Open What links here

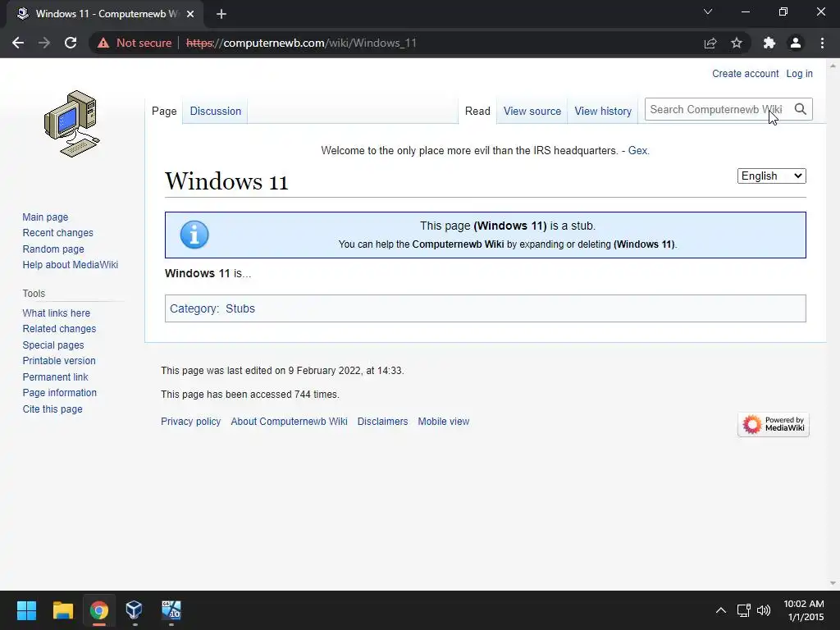tap(57, 313)
